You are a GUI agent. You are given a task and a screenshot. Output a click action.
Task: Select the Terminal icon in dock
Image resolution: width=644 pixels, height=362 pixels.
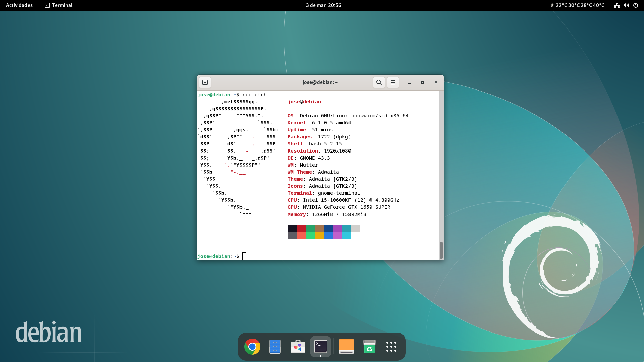(x=321, y=347)
